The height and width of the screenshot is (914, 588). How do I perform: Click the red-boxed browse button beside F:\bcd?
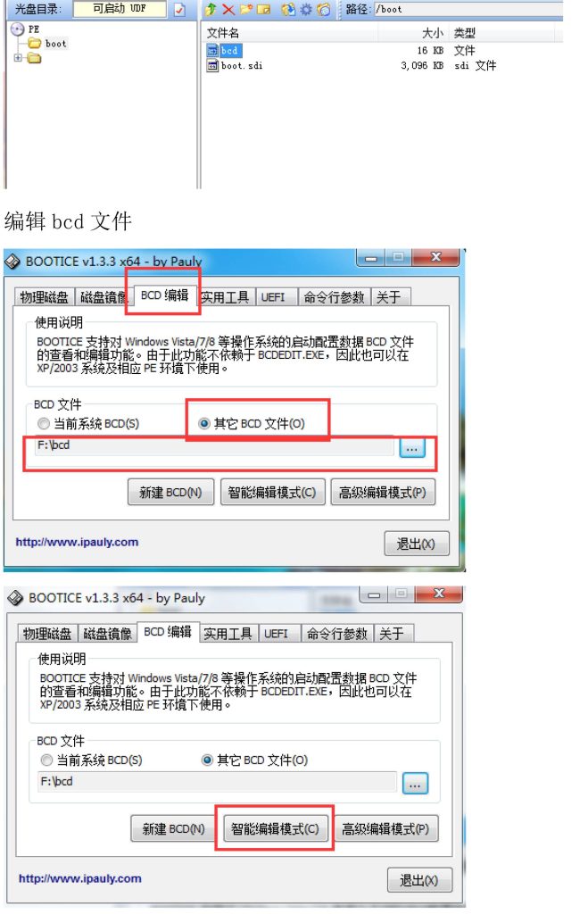412,448
